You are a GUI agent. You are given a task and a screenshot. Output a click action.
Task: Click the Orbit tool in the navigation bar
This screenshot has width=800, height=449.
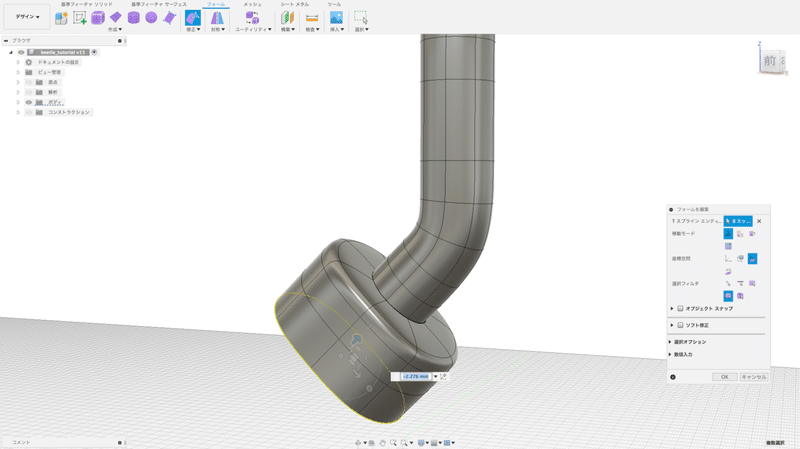(x=358, y=443)
